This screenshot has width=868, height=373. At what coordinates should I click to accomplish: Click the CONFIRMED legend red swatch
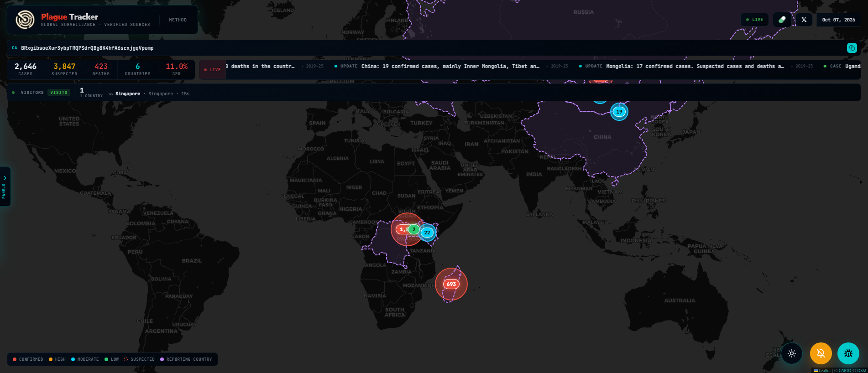[x=15, y=359]
